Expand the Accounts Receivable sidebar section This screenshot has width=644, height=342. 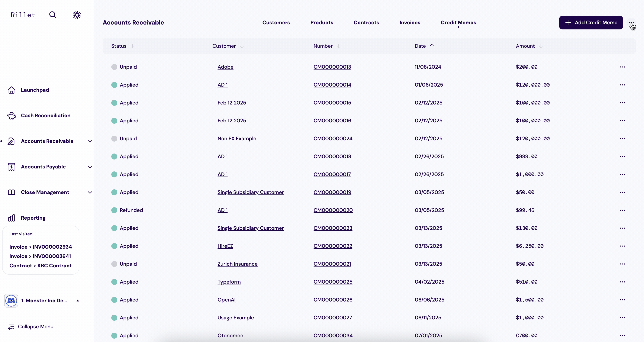(90, 141)
